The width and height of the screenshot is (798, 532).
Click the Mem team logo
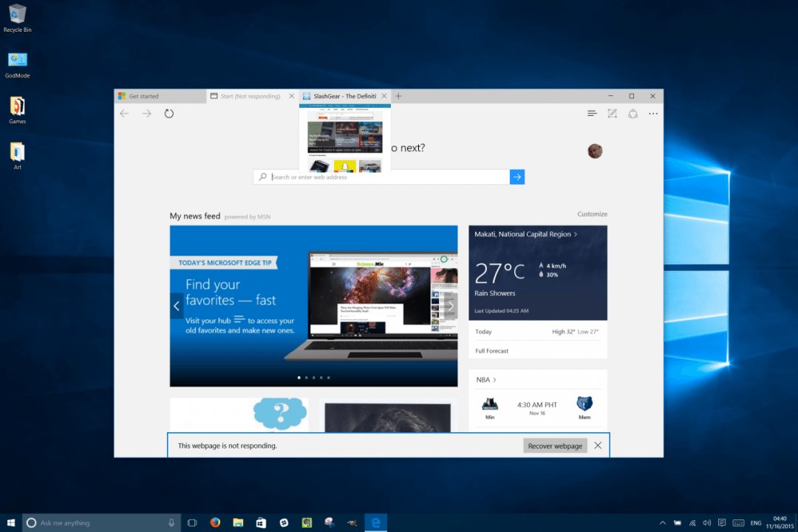point(584,404)
